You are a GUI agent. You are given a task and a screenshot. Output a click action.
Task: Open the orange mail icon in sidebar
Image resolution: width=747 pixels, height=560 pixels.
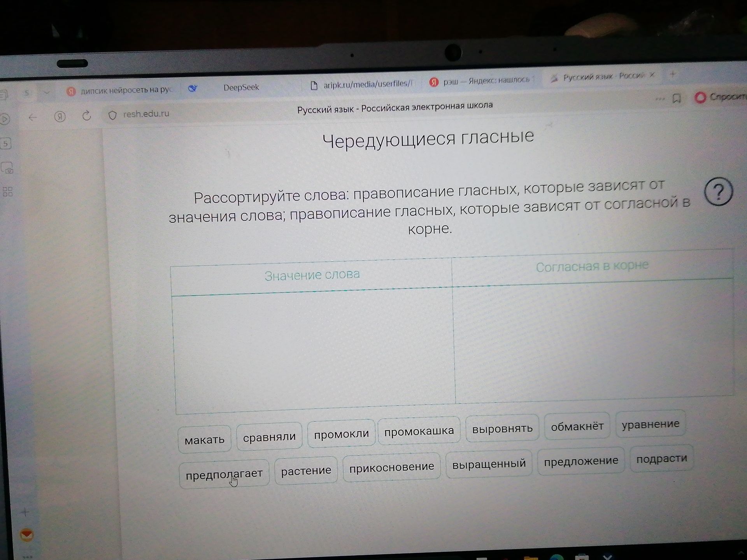click(x=27, y=535)
